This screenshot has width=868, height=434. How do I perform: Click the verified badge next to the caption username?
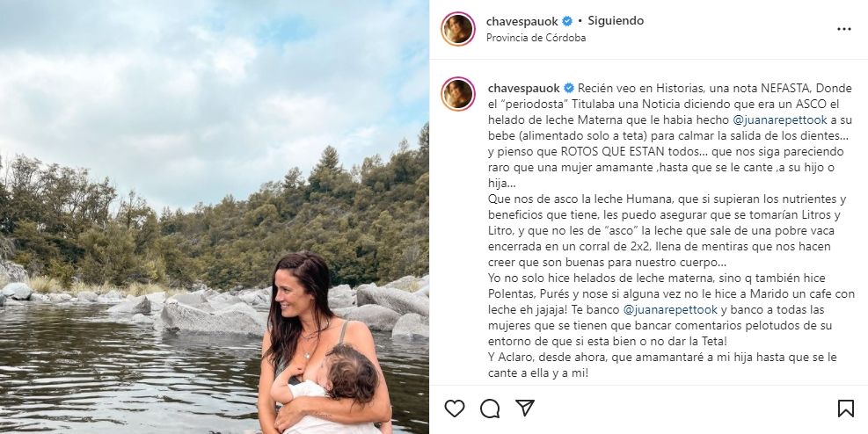pos(568,89)
